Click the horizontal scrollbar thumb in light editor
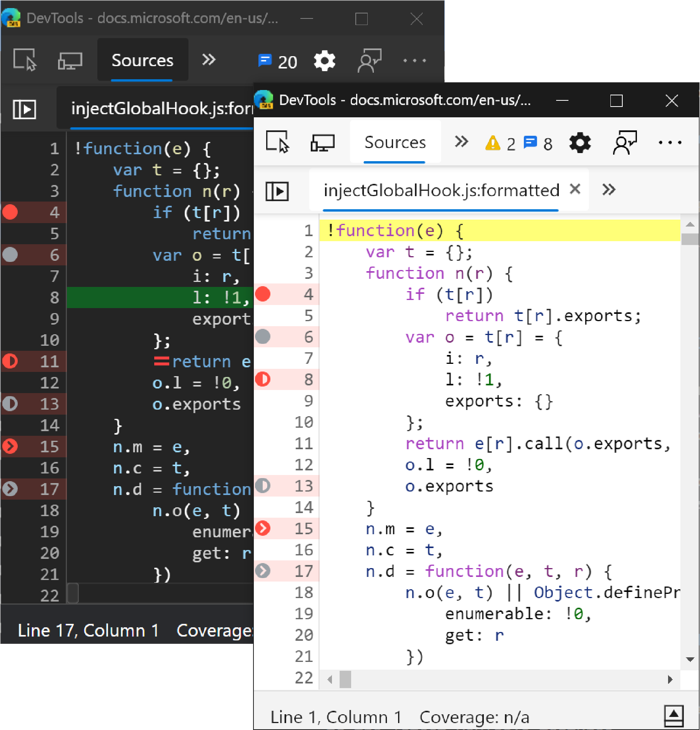This screenshot has width=700, height=730. pyautogui.click(x=345, y=679)
